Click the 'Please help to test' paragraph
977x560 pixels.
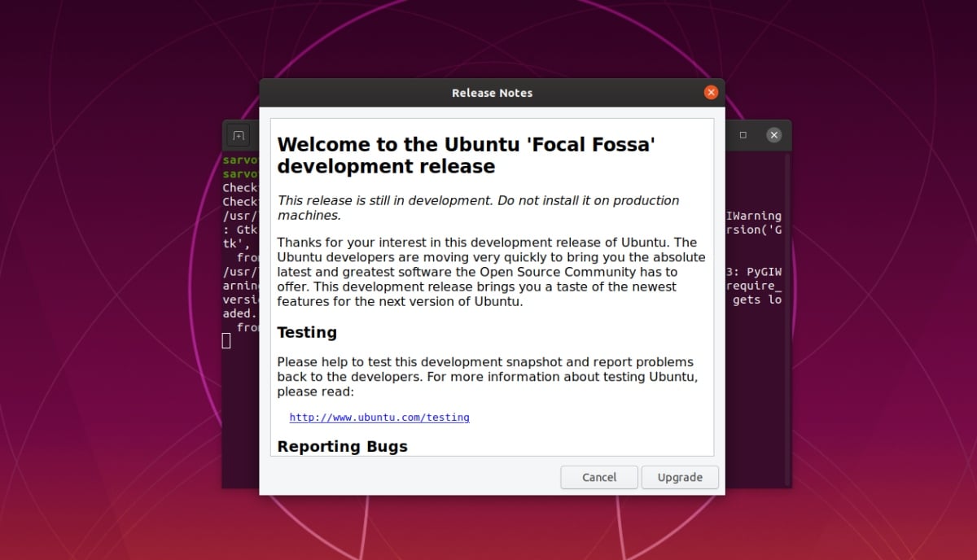(x=487, y=376)
